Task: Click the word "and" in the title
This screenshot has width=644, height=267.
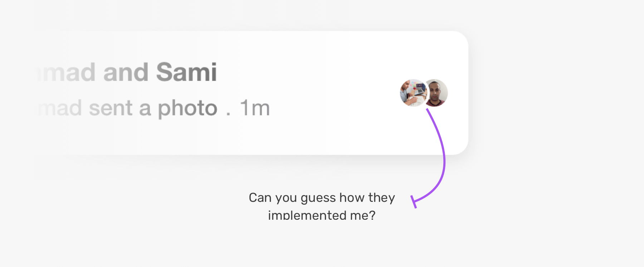Action: [126, 72]
